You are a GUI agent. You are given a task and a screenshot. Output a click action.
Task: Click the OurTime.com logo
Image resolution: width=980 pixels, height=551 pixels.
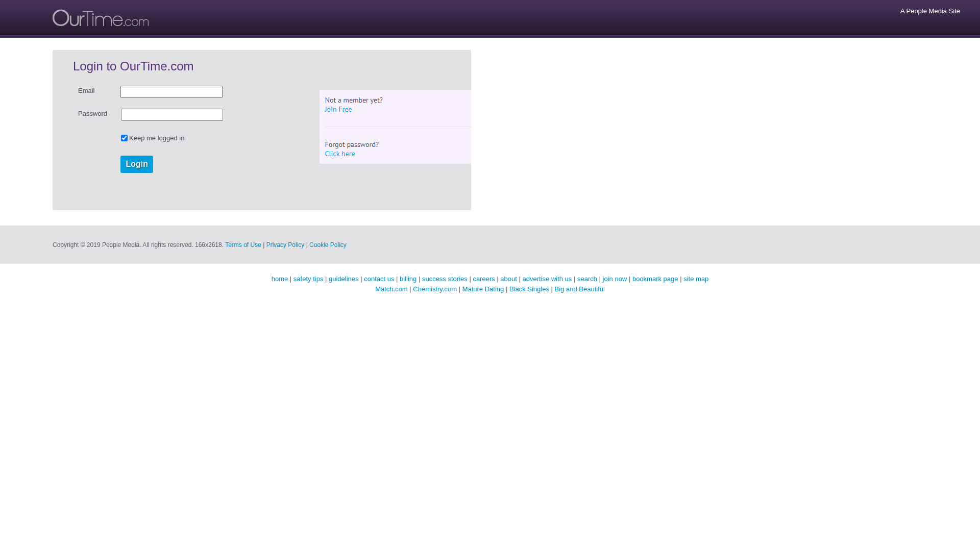click(x=101, y=18)
